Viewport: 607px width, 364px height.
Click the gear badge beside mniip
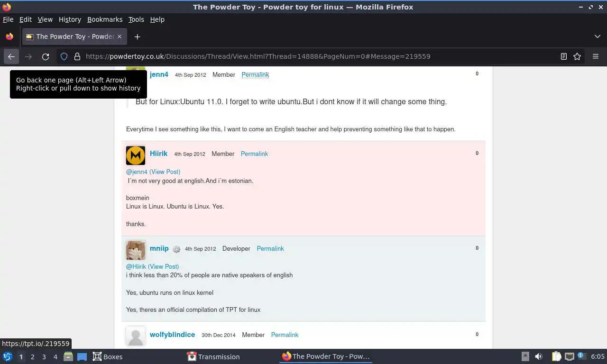(176, 249)
